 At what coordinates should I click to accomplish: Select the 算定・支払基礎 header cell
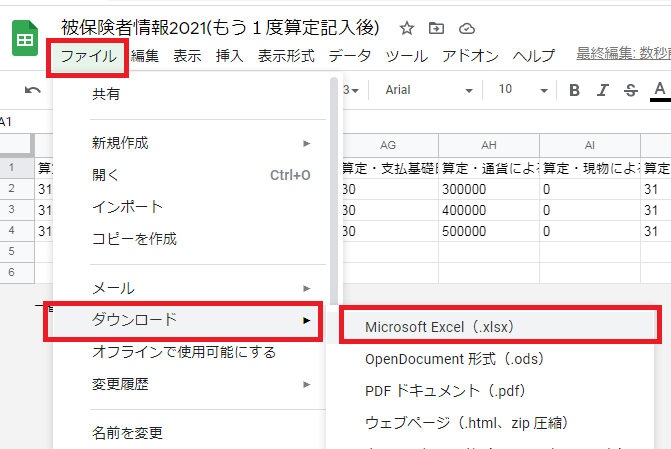pyautogui.click(x=390, y=168)
